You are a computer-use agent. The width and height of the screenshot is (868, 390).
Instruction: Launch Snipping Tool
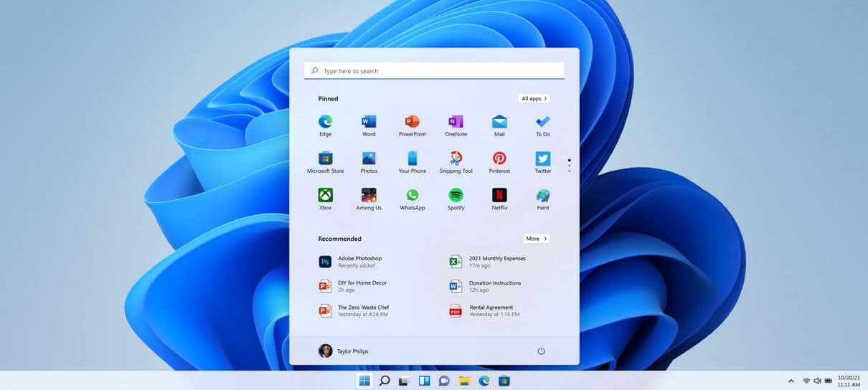[456, 161]
